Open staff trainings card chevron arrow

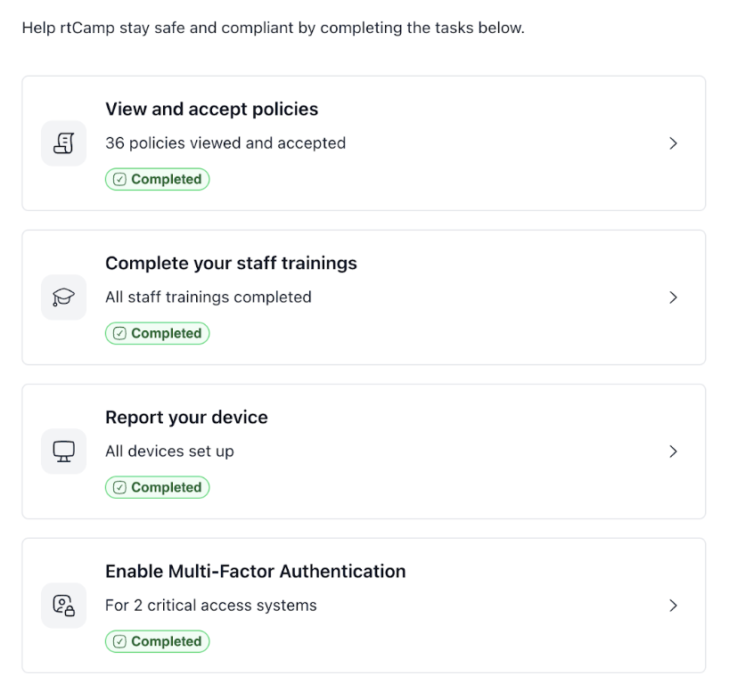tap(673, 297)
